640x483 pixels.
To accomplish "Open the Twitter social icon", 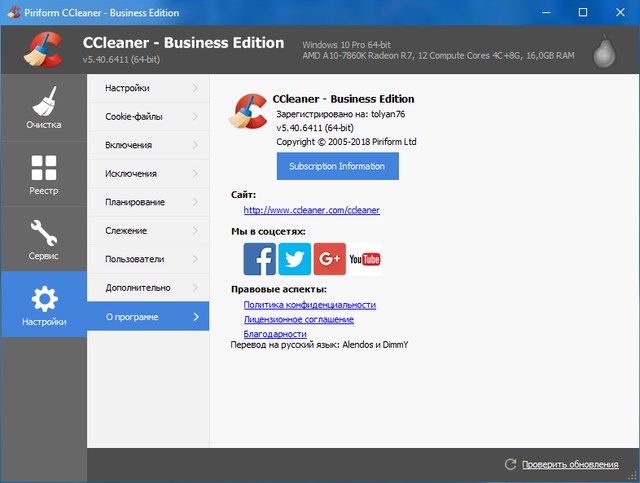I will pyautogui.click(x=294, y=259).
